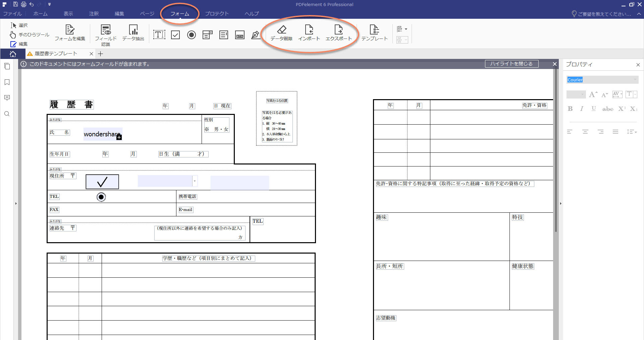Open the page thumbnails panel icon
This screenshot has height=340, width=644.
pyautogui.click(x=7, y=66)
